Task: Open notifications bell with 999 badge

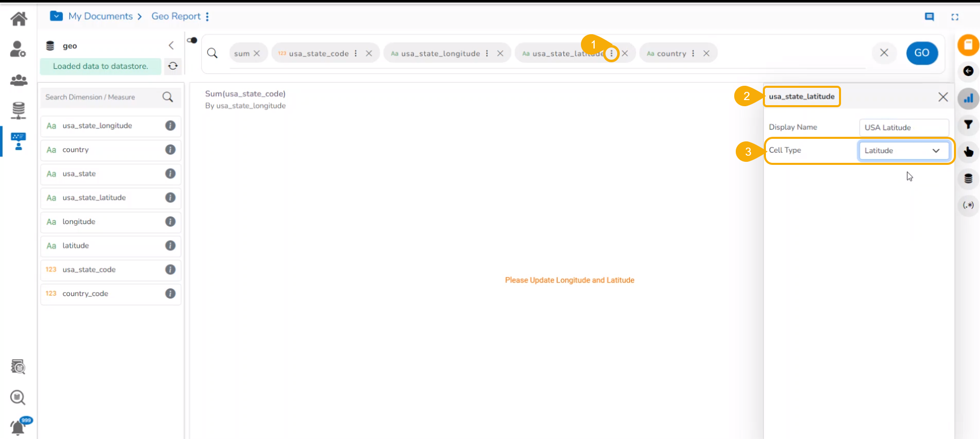Action: click(19, 426)
